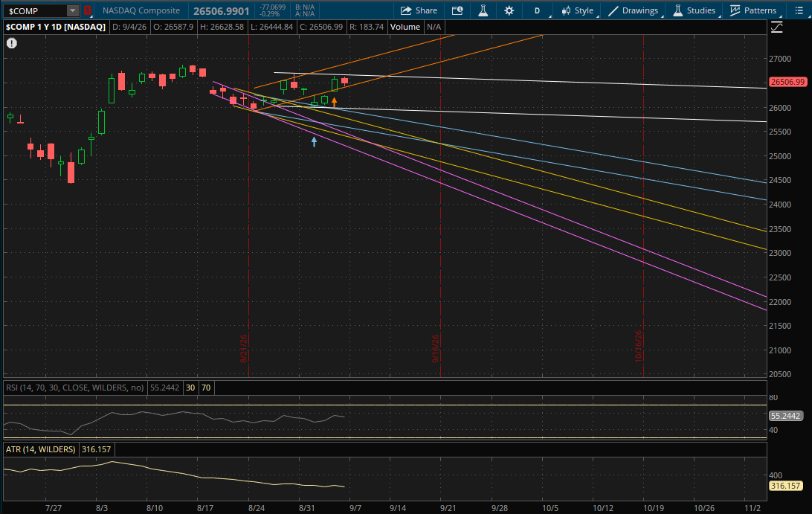
Task: Click the exclamation alert icon on chart
Action: pyautogui.click(x=12, y=43)
